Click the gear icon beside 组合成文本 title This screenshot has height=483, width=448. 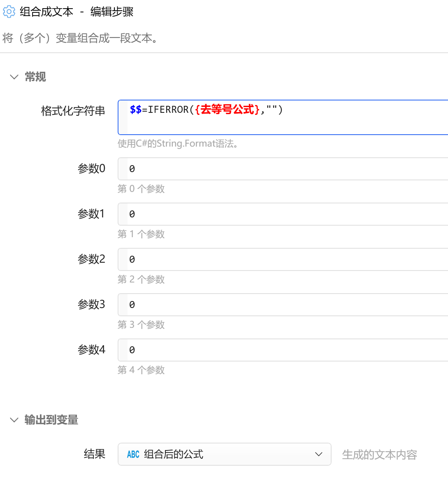(9, 12)
